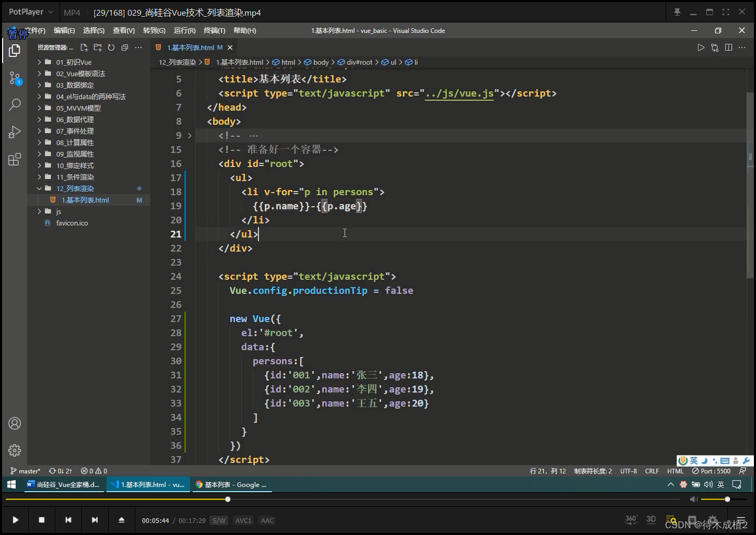Click the New Folder icon in Explorer
Screen dimensions: 756x535
[98, 47]
